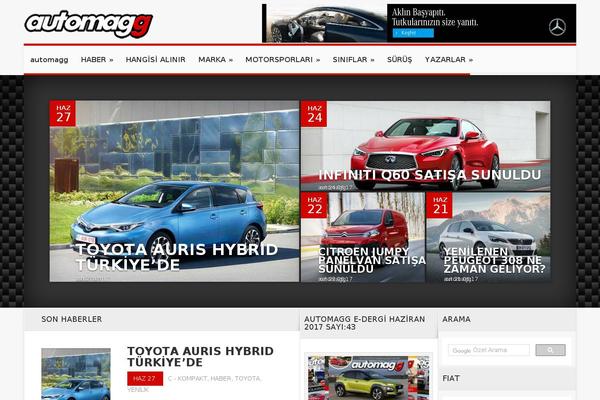The height and width of the screenshot is (400, 600).
Task: Expand the YAZARLAR menu
Action: 449,60
